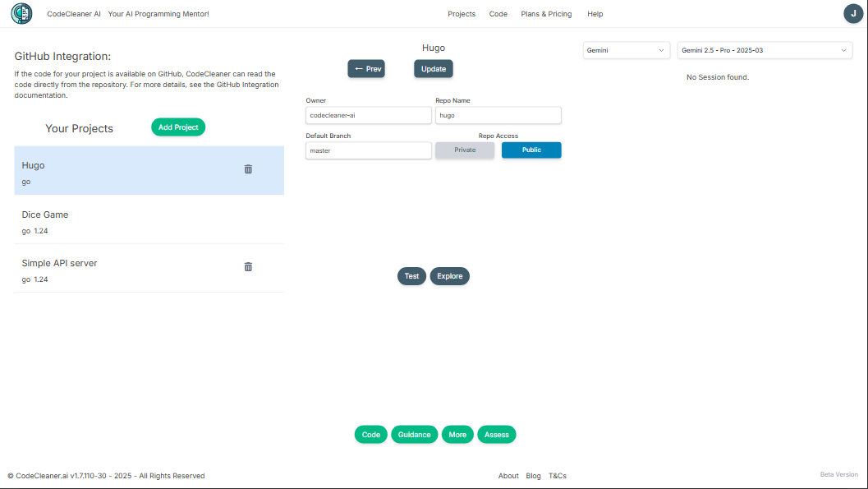Open the Gemini provider dropdown

(x=626, y=50)
